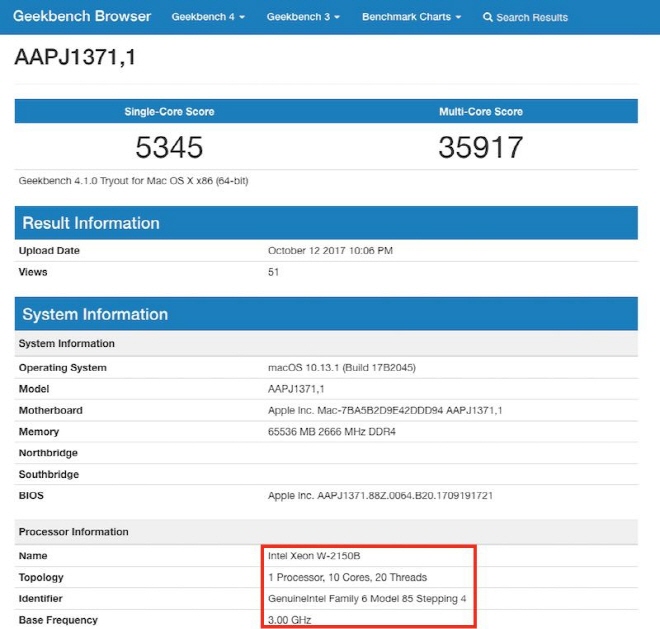Click the Result Information section header
The width and height of the screenshot is (660, 629).
pyautogui.click(x=326, y=223)
